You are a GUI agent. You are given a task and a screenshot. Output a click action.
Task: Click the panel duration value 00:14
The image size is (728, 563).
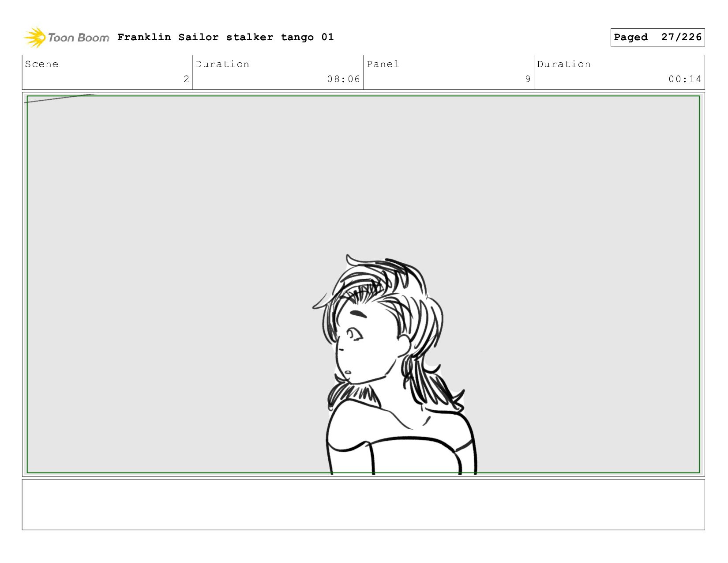click(x=685, y=79)
